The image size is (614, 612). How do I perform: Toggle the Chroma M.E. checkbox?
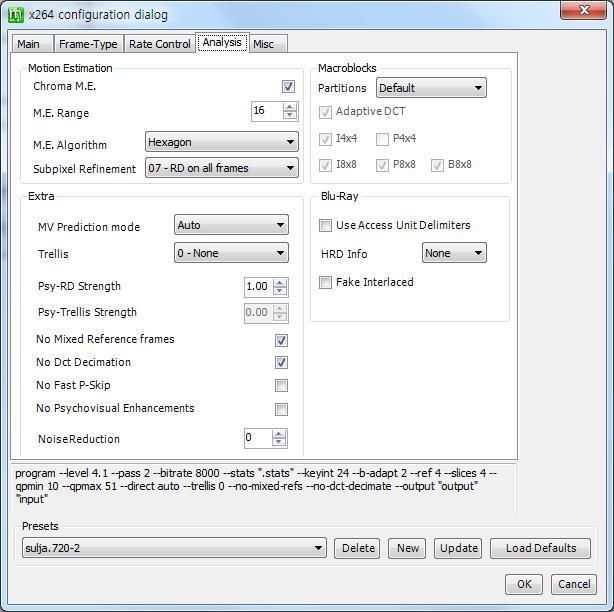click(288, 86)
